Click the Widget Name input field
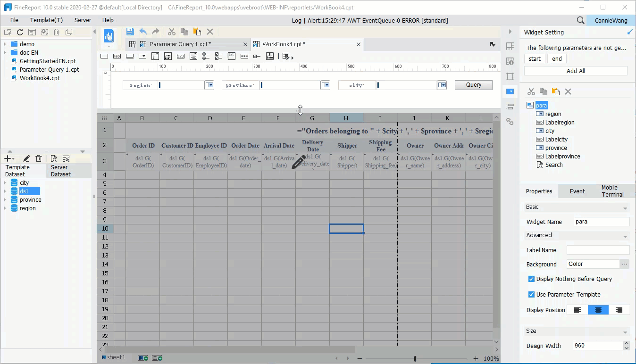Screen dimensions: 636x364 pos(602,222)
